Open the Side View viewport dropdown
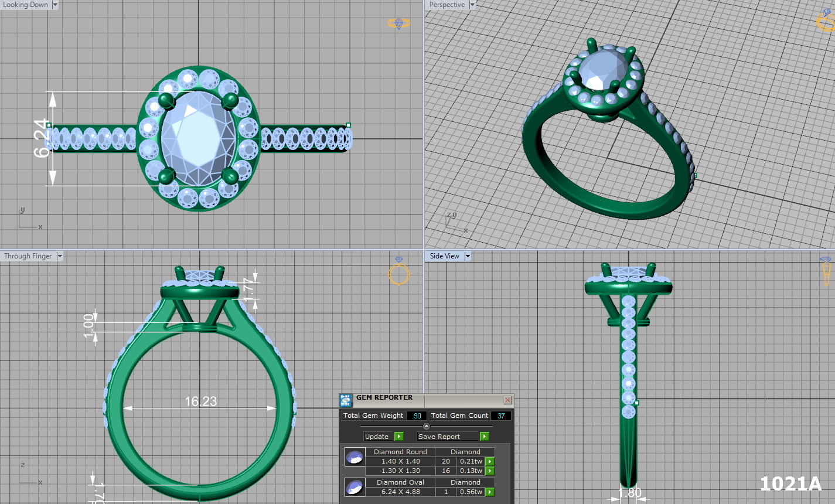835x504 pixels. click(x=468, y=256)
